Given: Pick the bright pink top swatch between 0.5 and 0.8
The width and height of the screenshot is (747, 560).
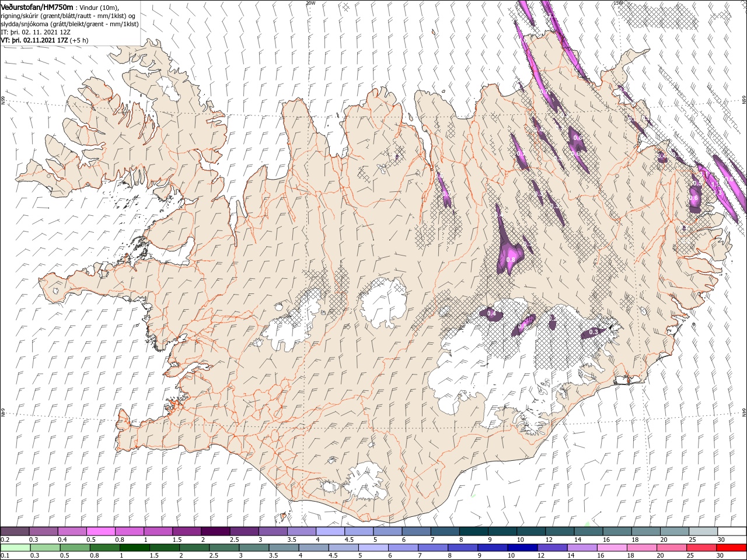Looking at the screenshot, I should click(x=101, y=531).
